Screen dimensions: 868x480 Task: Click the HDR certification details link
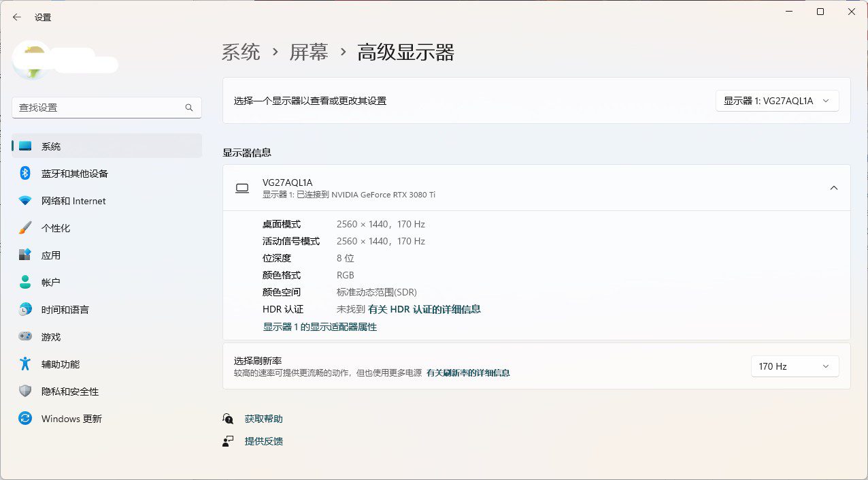point(424,309)
